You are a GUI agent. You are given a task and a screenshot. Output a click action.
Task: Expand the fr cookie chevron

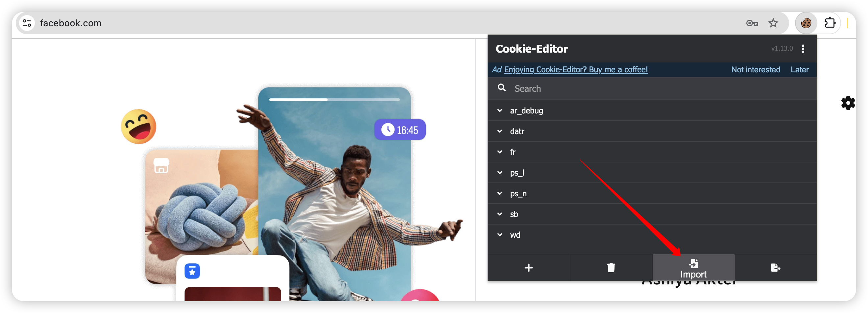pyautogui.click(x=500, y=152)
